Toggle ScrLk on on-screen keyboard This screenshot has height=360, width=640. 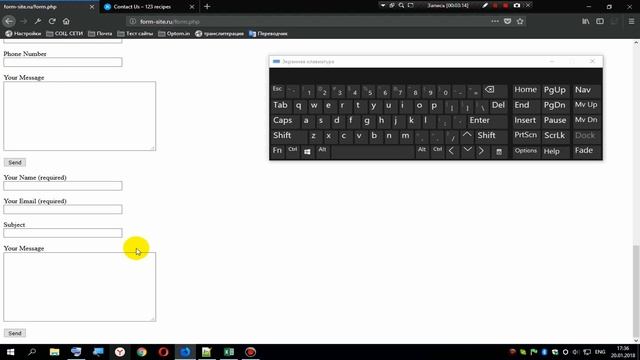click(555, 136)
